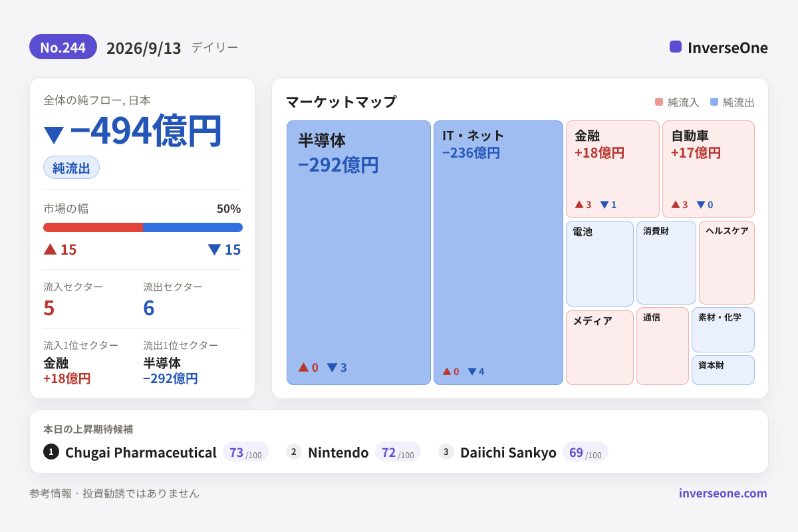Click red up-triangle in 自動車 tile
This screenshot has height=532, width=798.
(x=675, y=205)
